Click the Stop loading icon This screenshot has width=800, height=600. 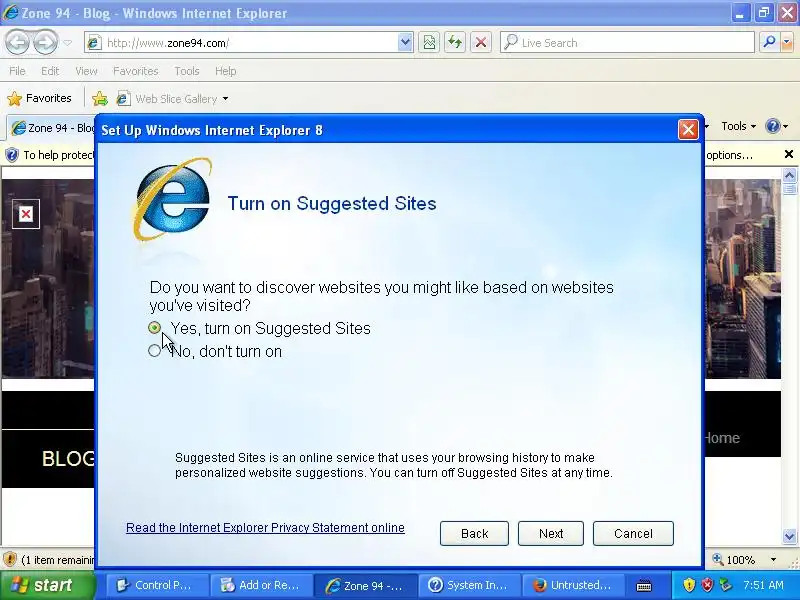tap(481, 43)
